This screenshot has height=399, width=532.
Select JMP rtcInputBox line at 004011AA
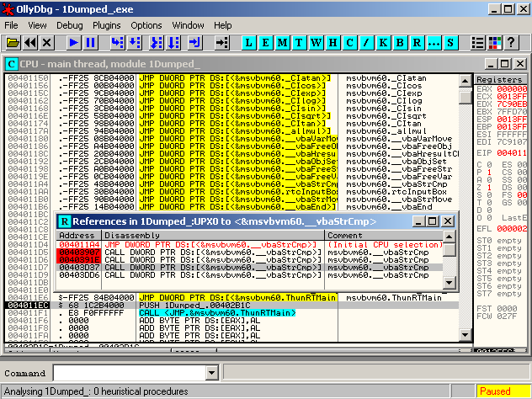(x=231, y=192)
